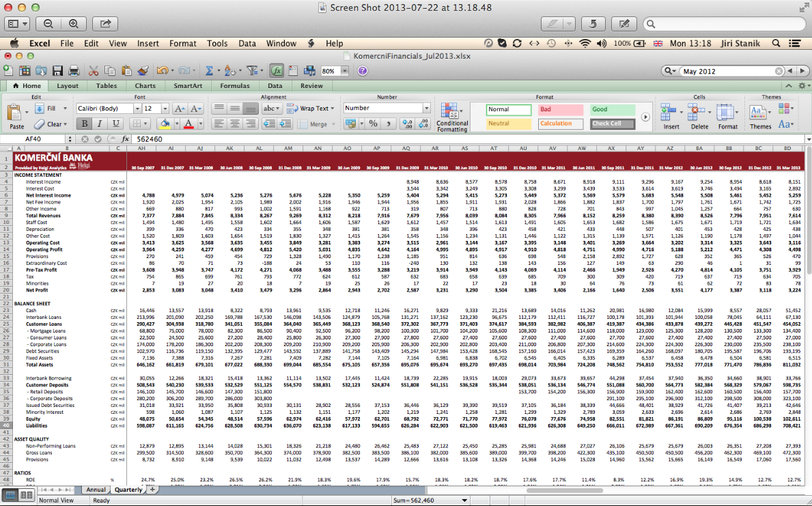Decrease font size with the A-down icon

[x=196, y=109]
